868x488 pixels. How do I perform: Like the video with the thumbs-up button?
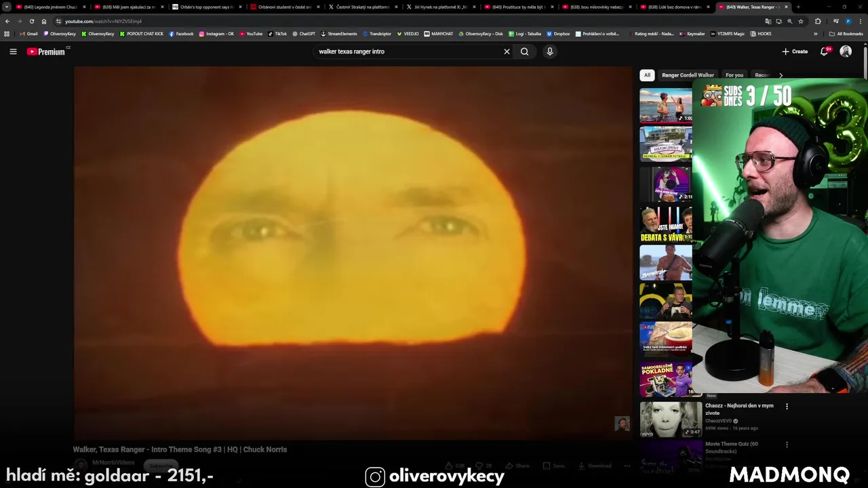[x=456, y=466]
